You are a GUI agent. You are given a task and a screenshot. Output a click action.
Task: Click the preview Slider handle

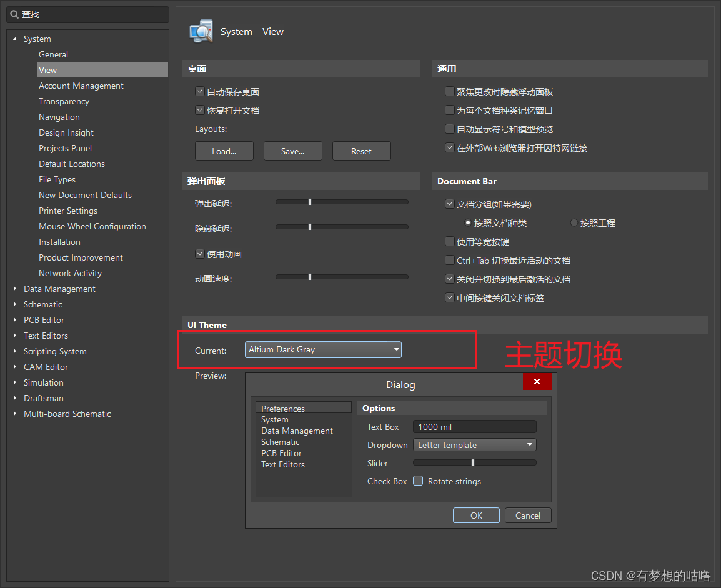point(473,462)
